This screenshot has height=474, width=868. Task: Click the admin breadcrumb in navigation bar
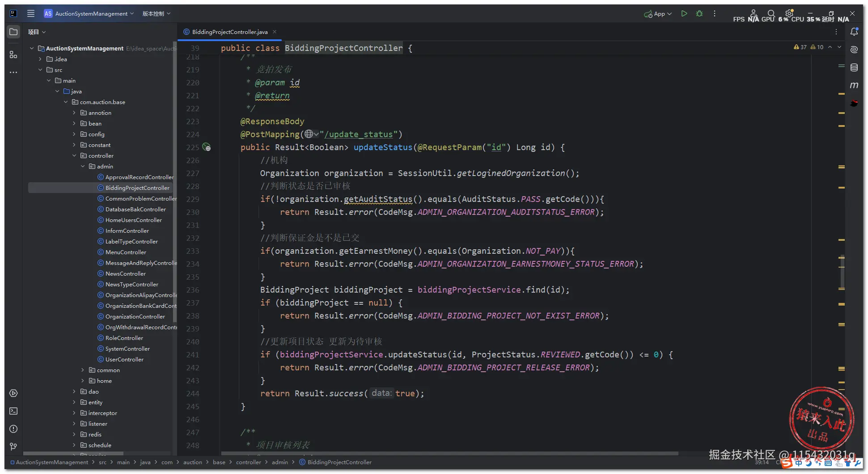[280, 462]
